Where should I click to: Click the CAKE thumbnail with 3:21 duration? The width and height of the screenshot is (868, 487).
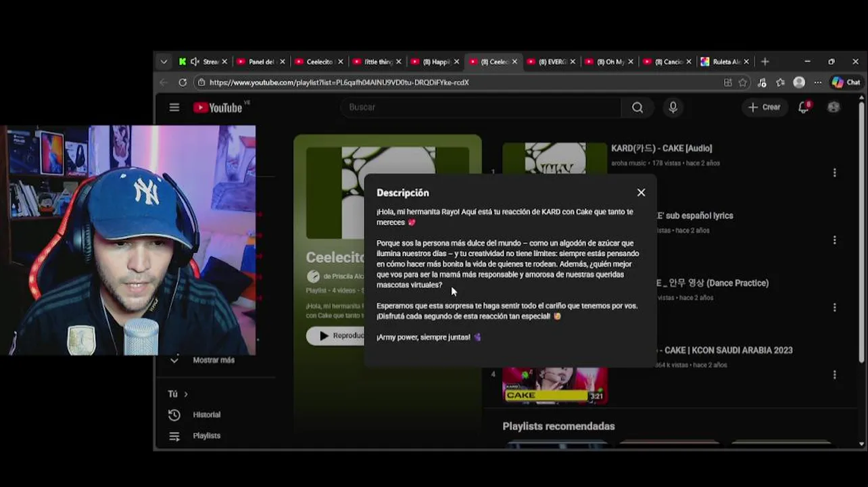coord(554,386)
